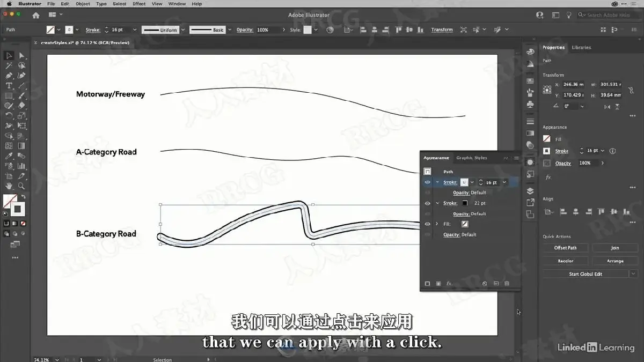Expand the Fill row in Appearance
This screenshot has height=362, width=644.
pos(437,224)
